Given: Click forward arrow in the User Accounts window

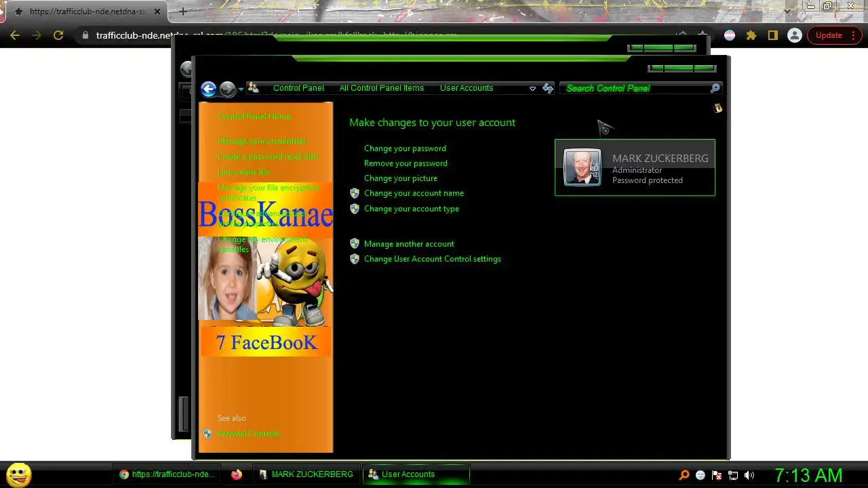Looking at the screenshot, I should (227, 89).
